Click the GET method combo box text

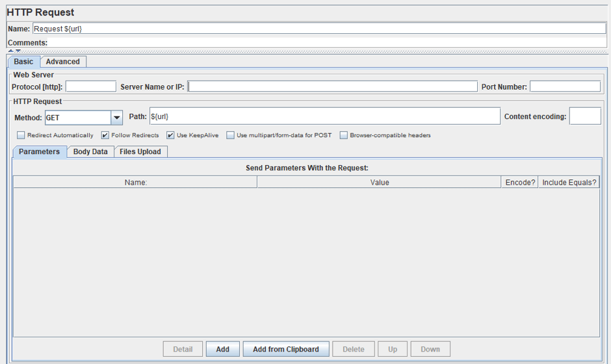tap(78, 118)
